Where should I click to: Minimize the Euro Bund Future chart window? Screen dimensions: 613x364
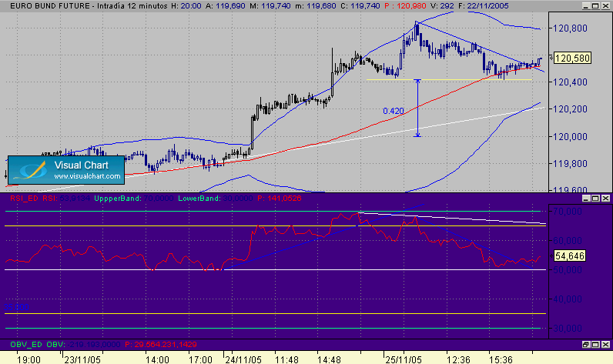click(586, 6)
